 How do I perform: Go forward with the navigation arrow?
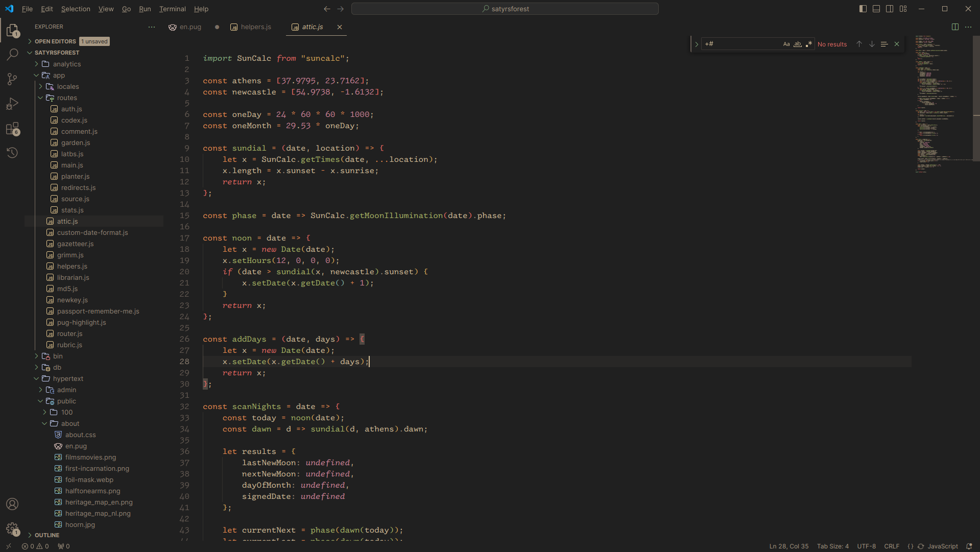click(341, 9)
